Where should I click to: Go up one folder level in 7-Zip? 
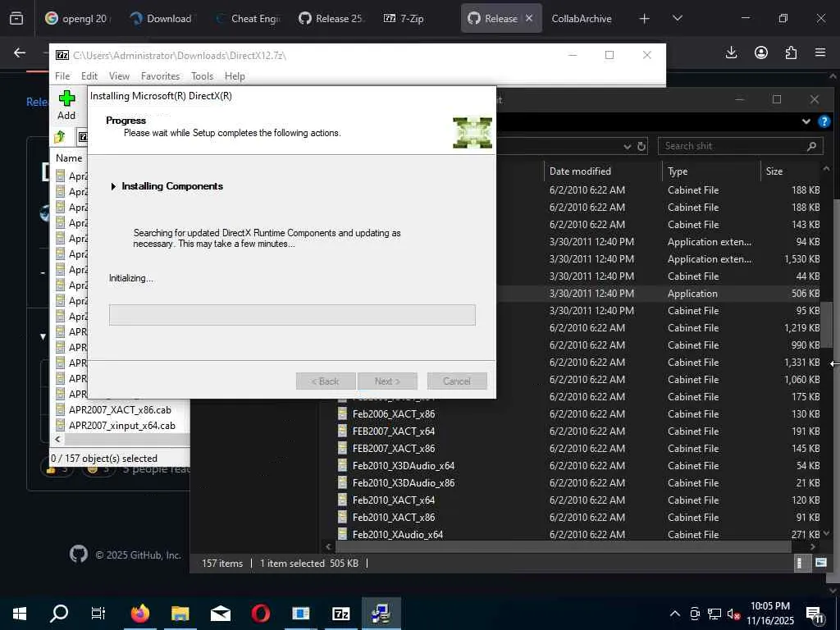point(59,137)
